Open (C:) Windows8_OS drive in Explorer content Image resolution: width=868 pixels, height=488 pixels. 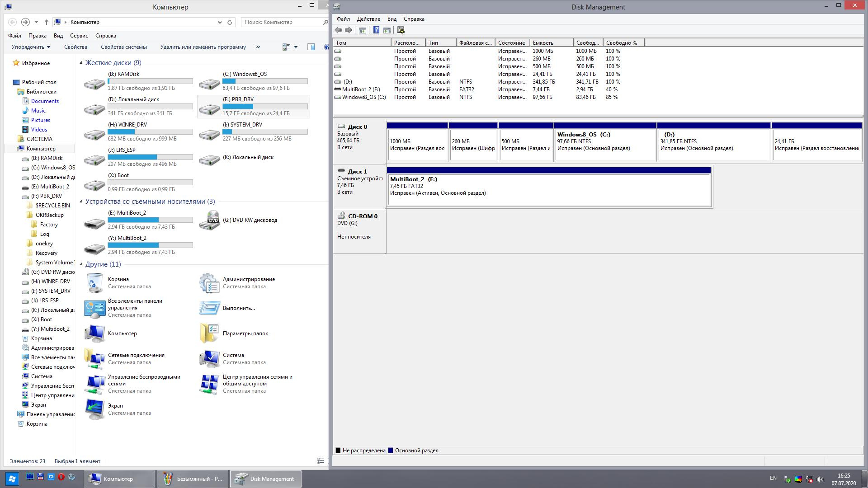[254, 81]
